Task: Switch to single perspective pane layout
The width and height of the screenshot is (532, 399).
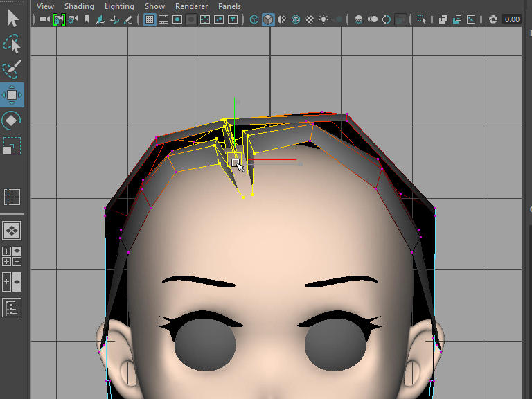Action: [12, 231]
